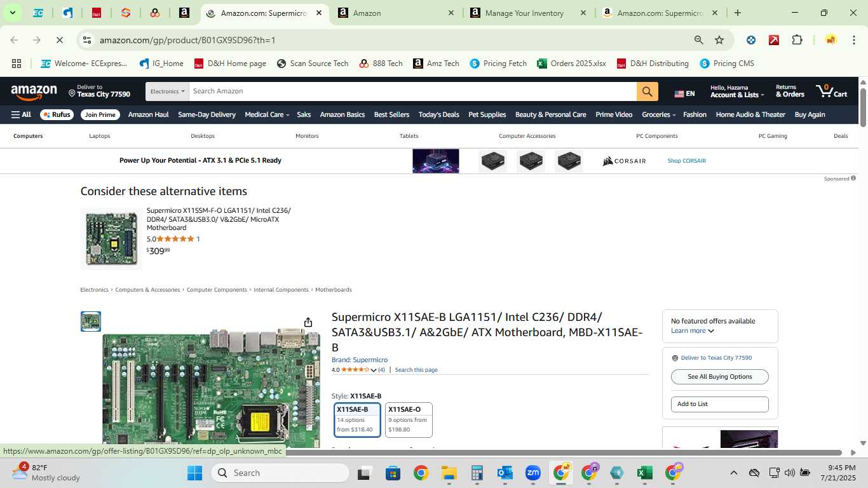Open the PC Components category
The image size is (868, 488).
pyautogui.click(x=656, y=136)
